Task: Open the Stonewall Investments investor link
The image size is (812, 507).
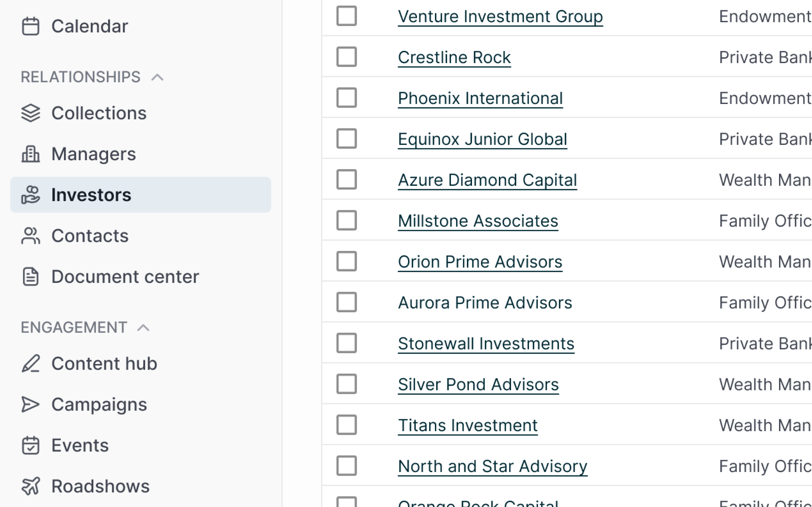Action: click(486, 343)
